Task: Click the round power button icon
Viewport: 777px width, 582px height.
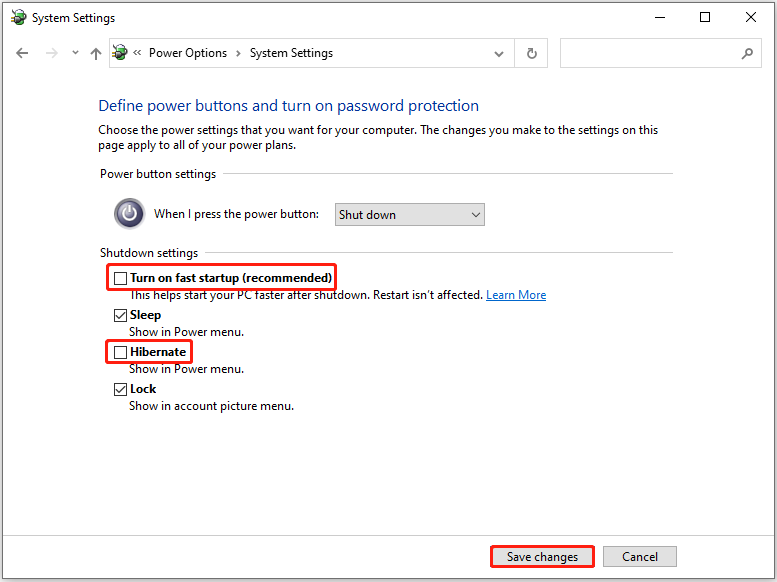Action: pos(129,214)
